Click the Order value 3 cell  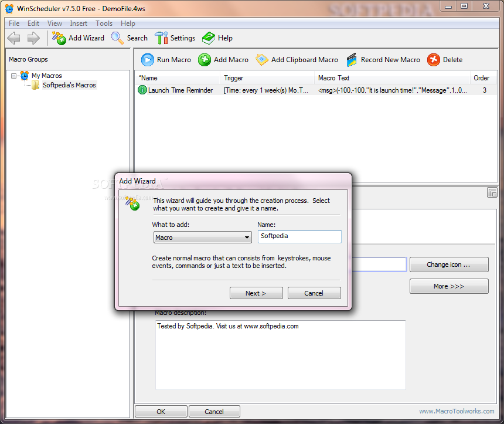(485, 90)
